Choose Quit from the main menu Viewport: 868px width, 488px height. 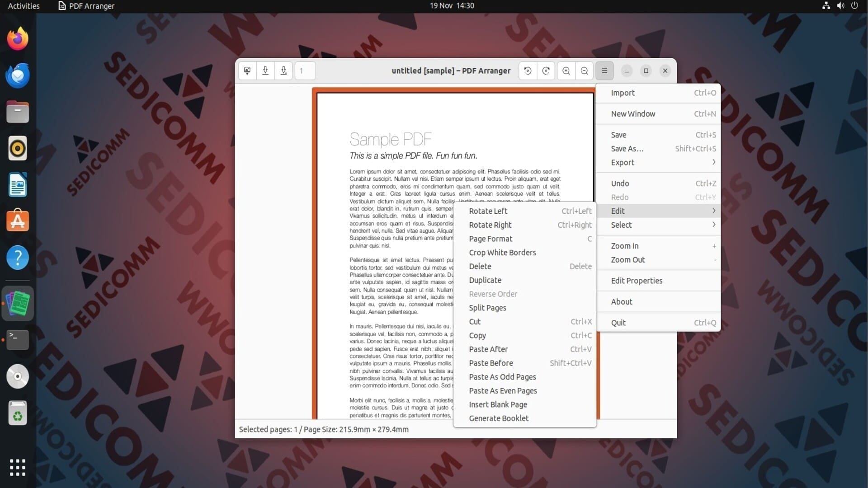[x=658, y=323]
